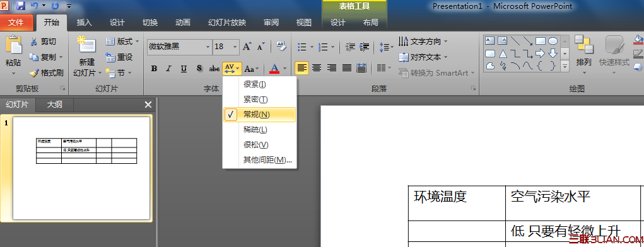Open the 文件 file tab
Image resolution: width=644 pixels, height=247 pixels.
16,23
